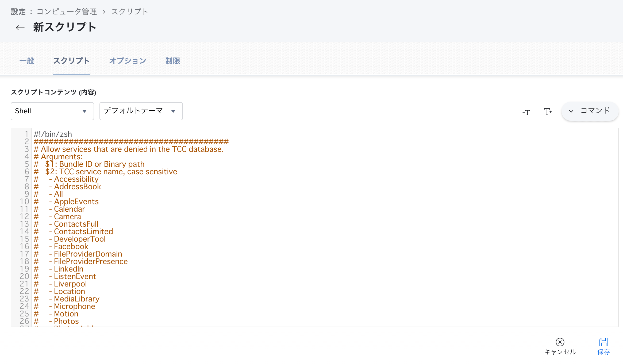The height and width of the screenshot is (364, 623).
Task: Click the '- ListenEvent' line
Action: click(x=65, y=276)
